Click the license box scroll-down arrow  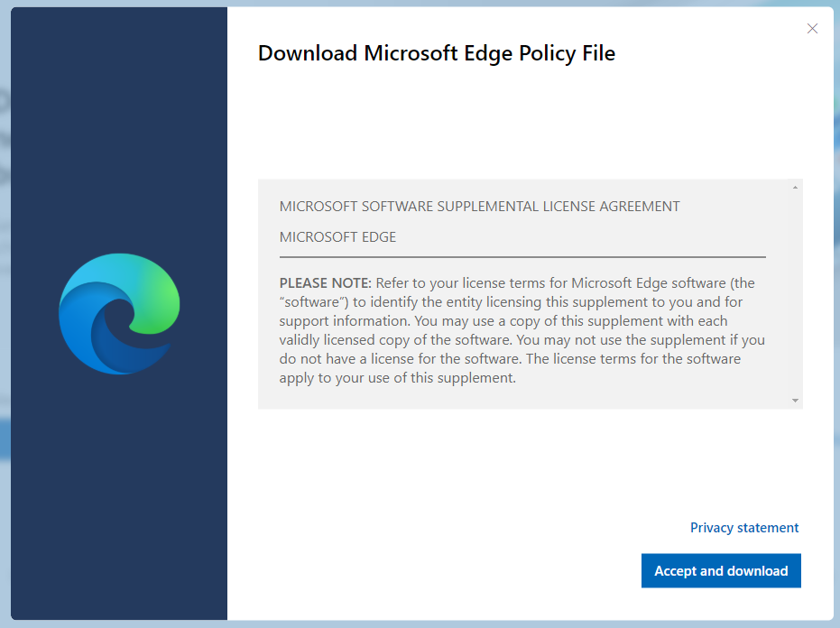pos(795,401)
